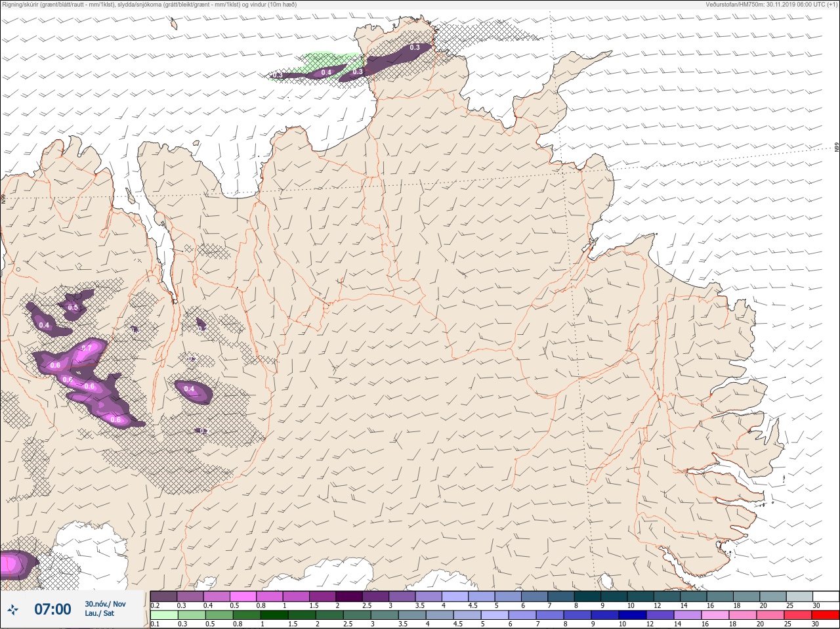Select the bottom legend red swatch labeled 30

click(826, 615)
